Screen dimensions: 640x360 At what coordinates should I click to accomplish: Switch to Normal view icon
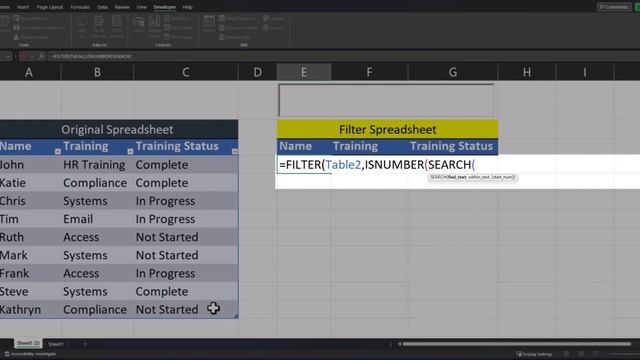pos(567,354)
